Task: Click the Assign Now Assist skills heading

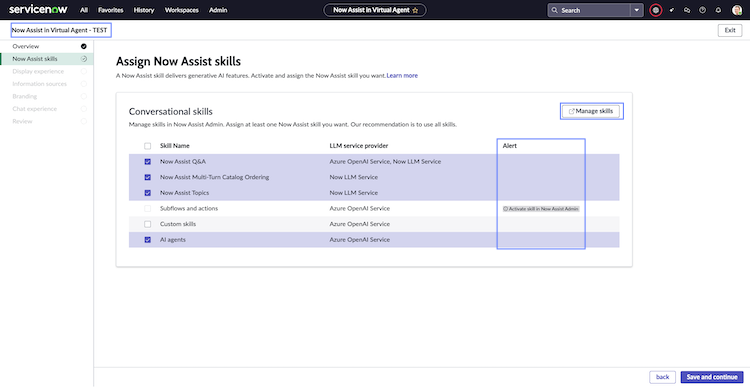Action: 178,61
